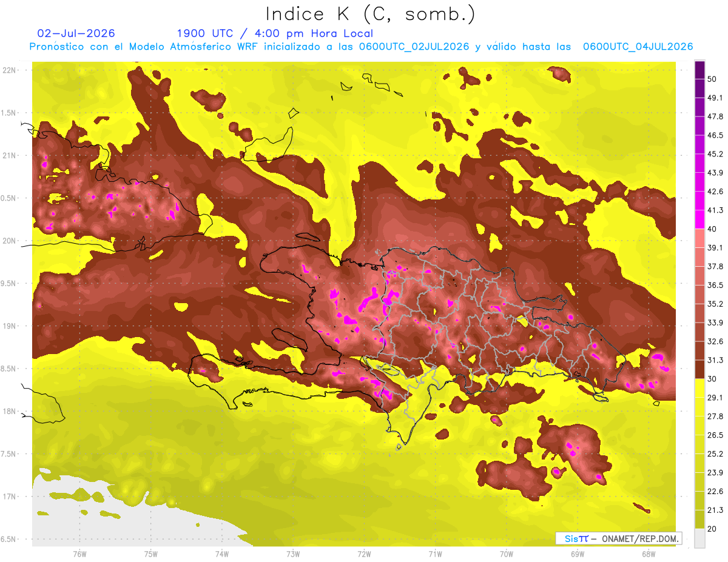
Task: Click the colorbar value 32.6
Action: point(715,341)
